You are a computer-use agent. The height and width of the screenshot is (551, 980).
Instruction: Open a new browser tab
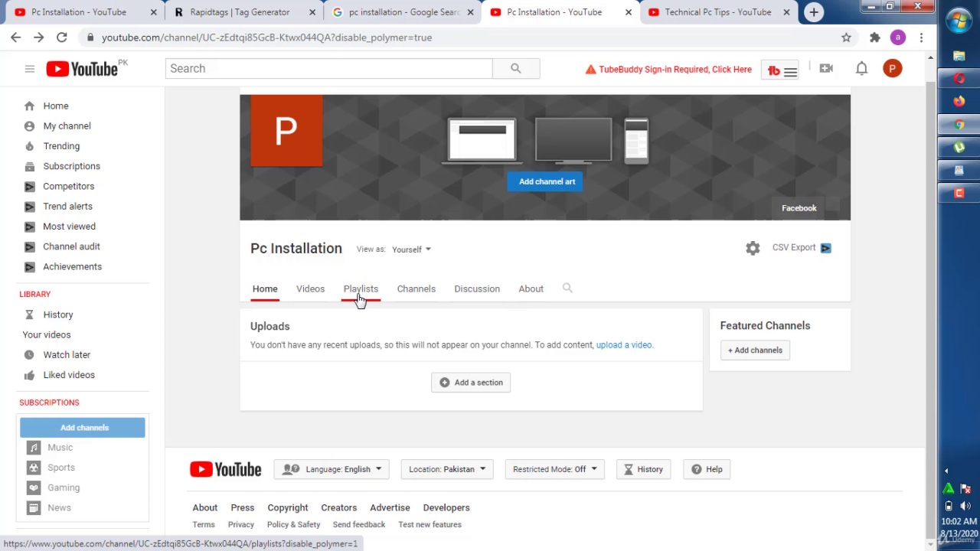tap(814, 12)
